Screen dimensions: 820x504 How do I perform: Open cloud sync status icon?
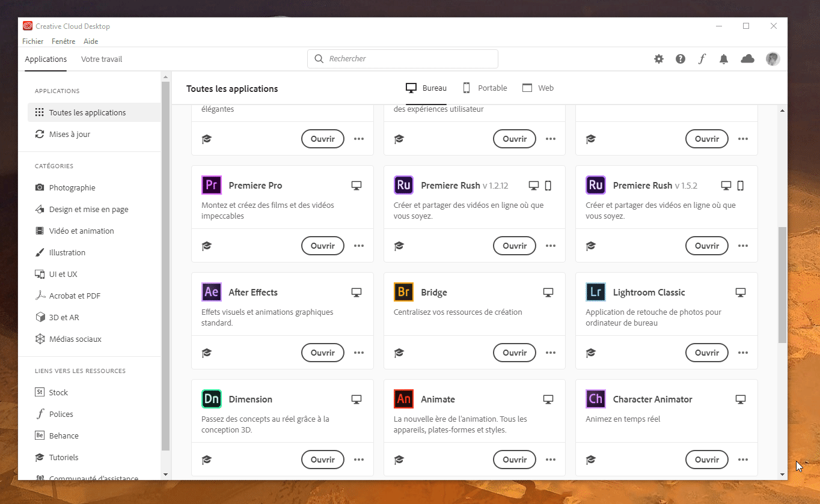coord(747,59)
